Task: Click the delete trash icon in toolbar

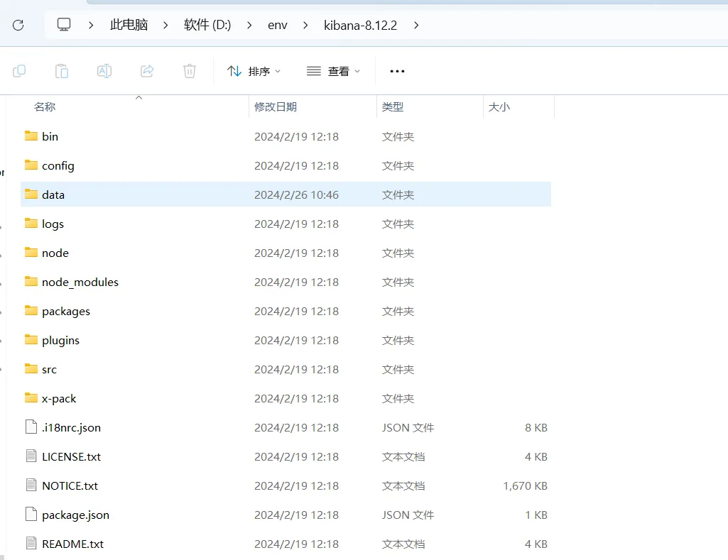Action: (x=190, y=71)
